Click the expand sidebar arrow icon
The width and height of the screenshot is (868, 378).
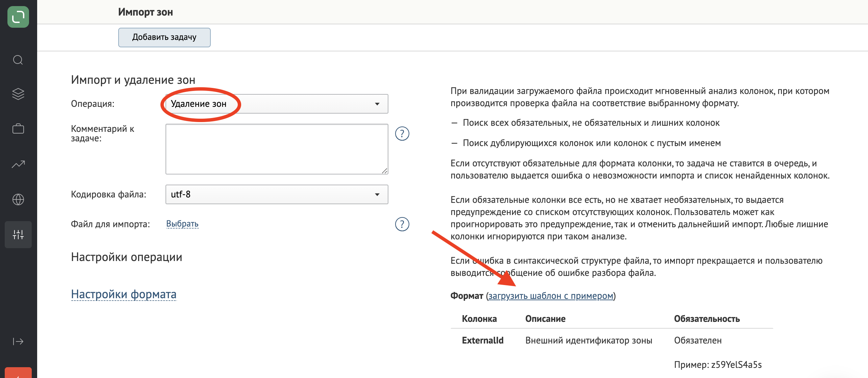(x=18, y=341)
